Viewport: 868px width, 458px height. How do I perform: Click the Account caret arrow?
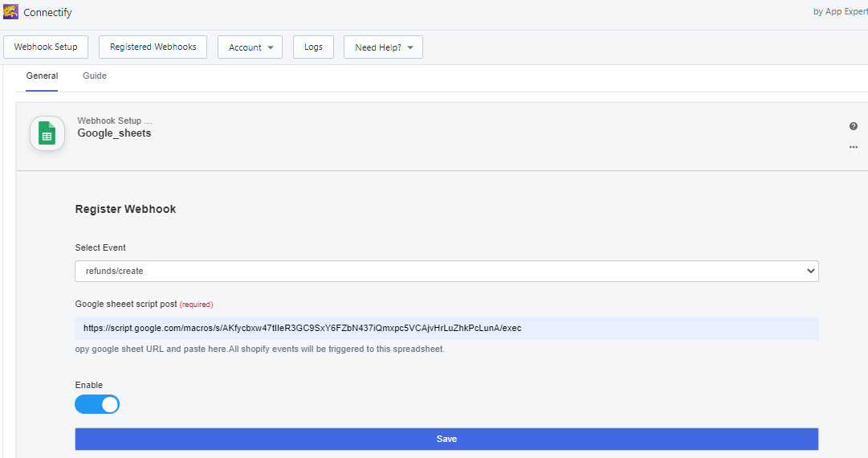(x=271, y=47)
